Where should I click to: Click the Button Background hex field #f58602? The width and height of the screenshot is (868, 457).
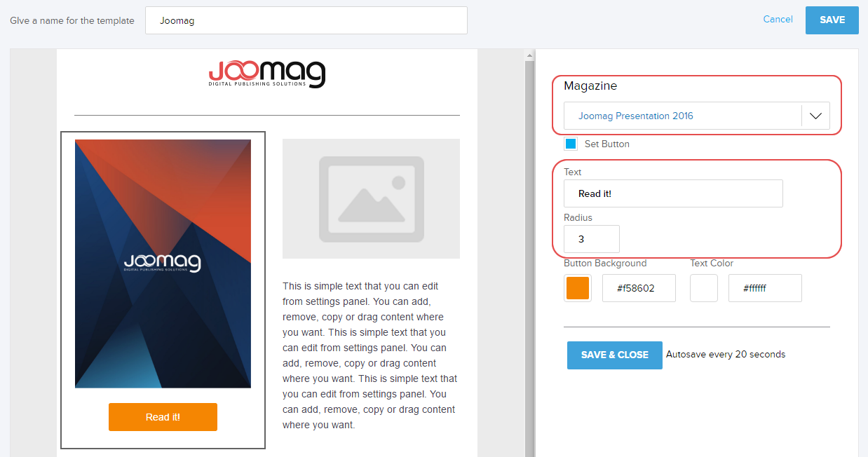pos(639,288)
